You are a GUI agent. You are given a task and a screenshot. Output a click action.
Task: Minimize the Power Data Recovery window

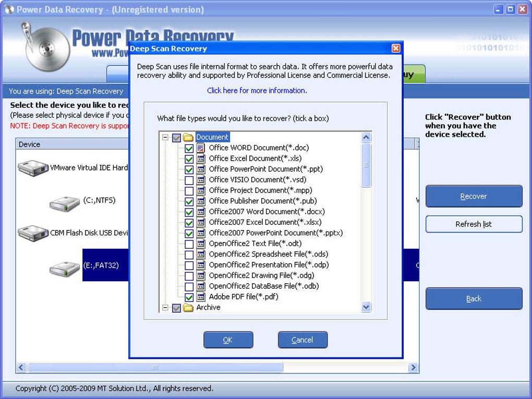(498, 9)
